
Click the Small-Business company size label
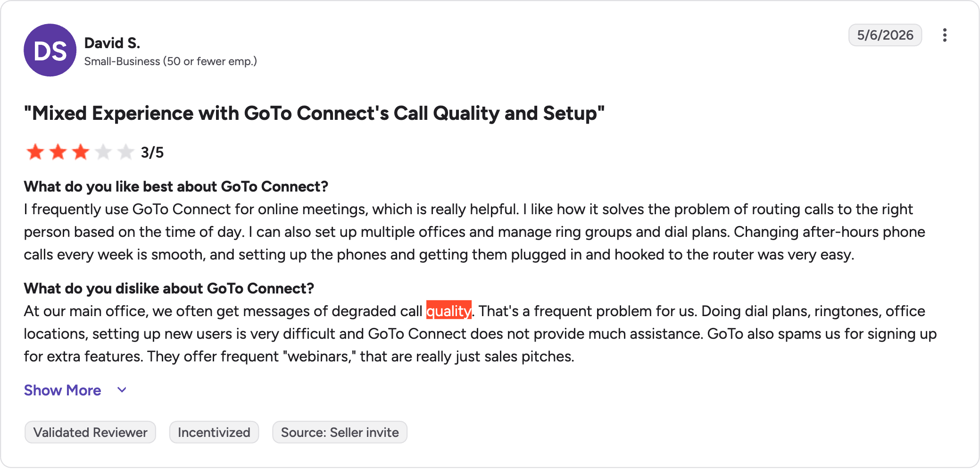click(170, 61)
